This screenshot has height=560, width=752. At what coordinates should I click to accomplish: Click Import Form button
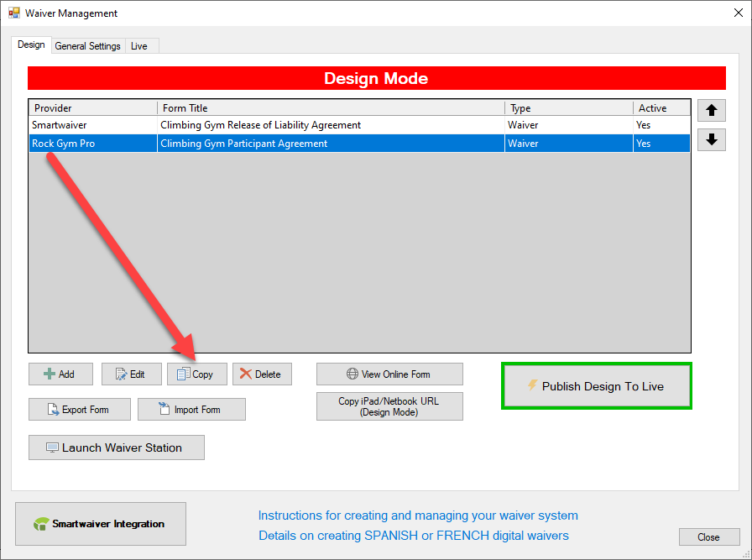191,410
